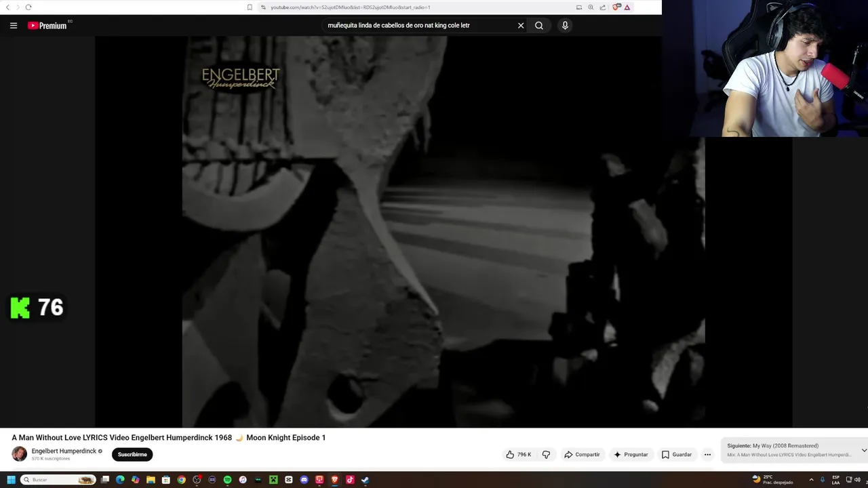868x488 pixels.
Task: Play next video My Way (2008 Remastered)
Action: pos(785,446)
